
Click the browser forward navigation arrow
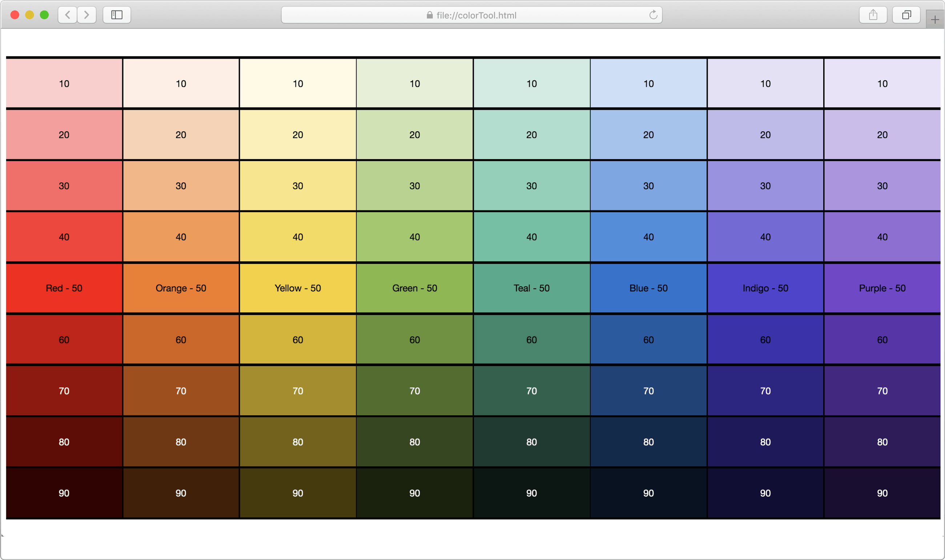pos(87,15)
